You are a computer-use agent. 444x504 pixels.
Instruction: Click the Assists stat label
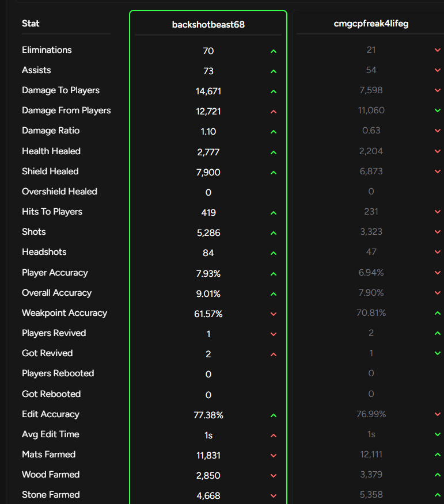36,70
